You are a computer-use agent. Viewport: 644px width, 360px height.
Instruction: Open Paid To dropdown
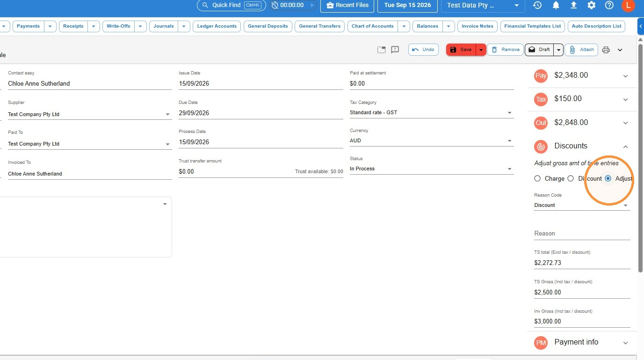pos(90,144)
